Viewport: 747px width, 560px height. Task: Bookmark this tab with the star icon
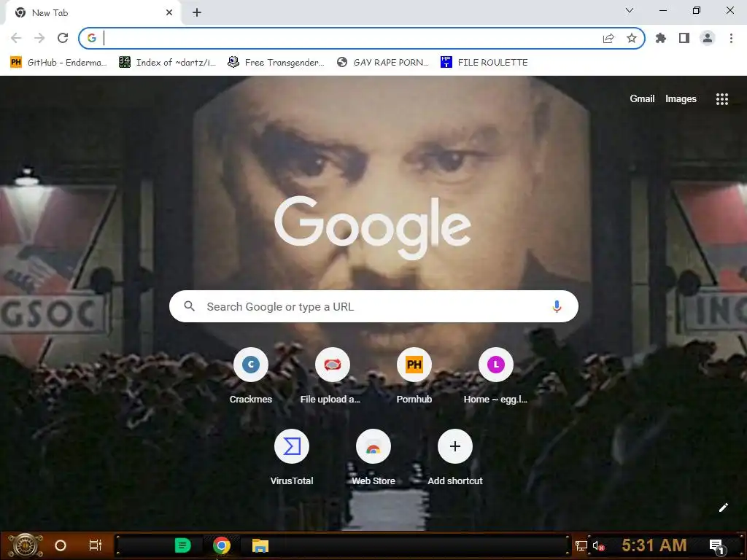[632, 38]
